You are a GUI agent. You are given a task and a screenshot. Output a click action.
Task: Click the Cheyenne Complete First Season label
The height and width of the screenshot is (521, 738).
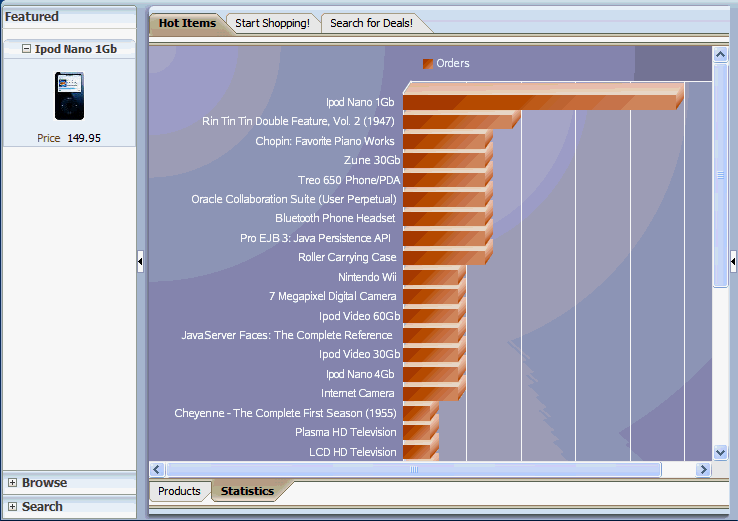285,413
